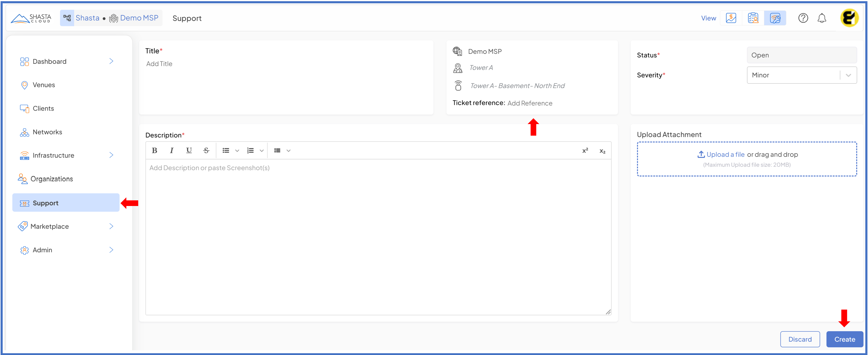Click the Create button
The image size is (868, 355).
(844, 339)
